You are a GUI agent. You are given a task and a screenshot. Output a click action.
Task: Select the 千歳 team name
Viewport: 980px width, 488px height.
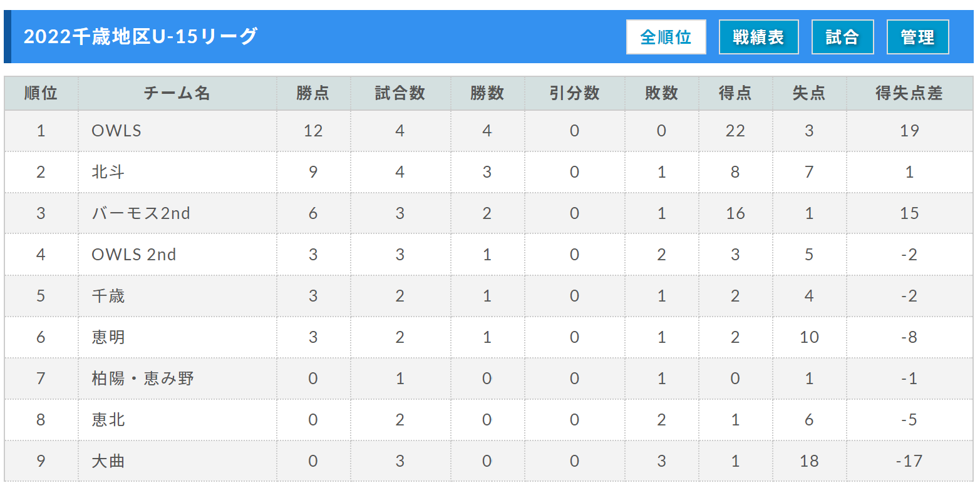[108, 295]
